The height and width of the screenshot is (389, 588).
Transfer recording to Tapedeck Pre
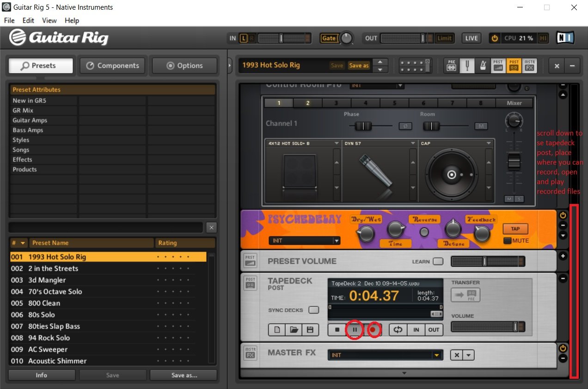(466, 295)
